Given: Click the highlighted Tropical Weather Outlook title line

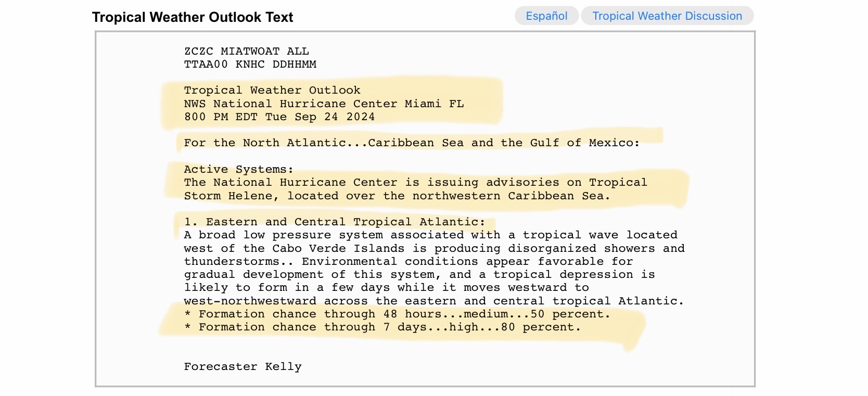Looking at the screenshot, I should point(272,90).
